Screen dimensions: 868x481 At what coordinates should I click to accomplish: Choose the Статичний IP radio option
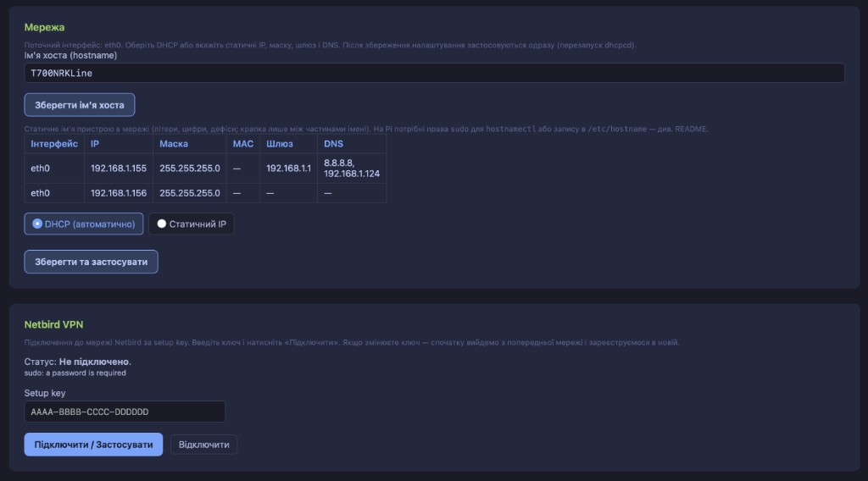point(191,224)
